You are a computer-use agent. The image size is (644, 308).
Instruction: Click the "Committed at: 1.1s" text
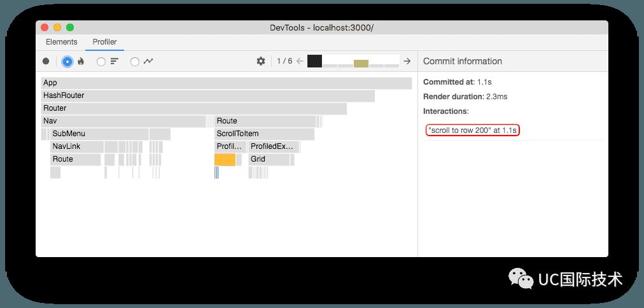click(x=457, y=82)
